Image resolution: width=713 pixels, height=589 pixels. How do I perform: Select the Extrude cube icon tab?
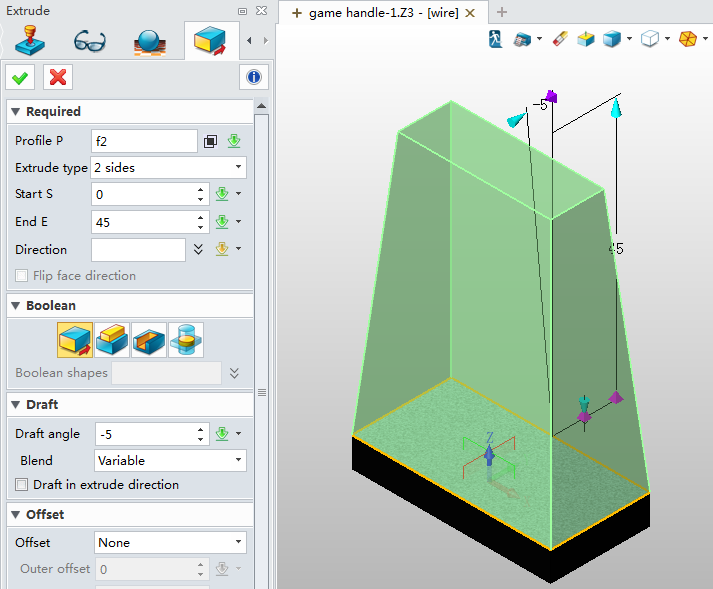(210, 40)
